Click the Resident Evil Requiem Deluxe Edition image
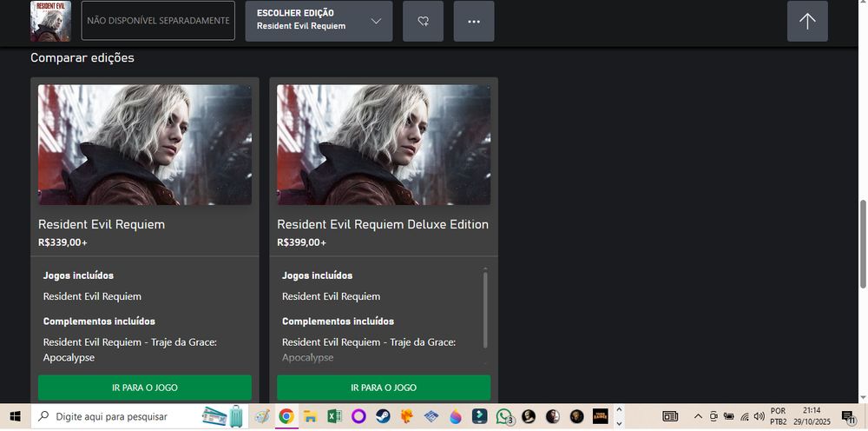This screenshot has height=431, width=868. 384,144
